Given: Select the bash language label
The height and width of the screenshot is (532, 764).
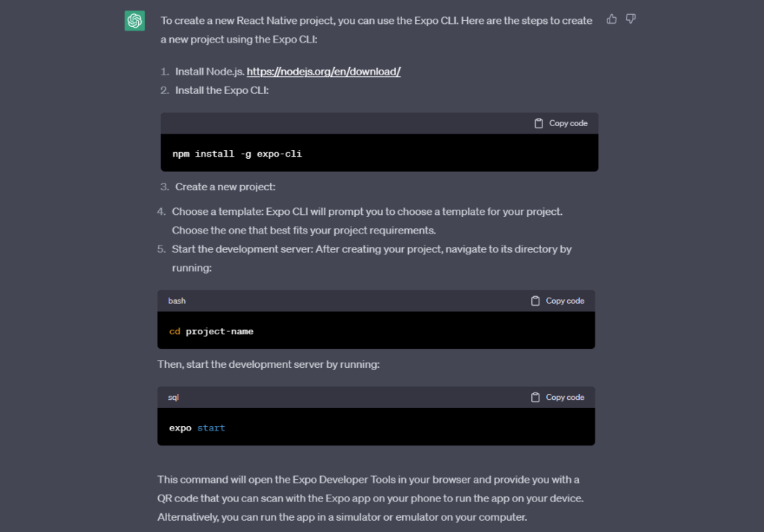Looking at the screenshot, I should coord(177,301).
